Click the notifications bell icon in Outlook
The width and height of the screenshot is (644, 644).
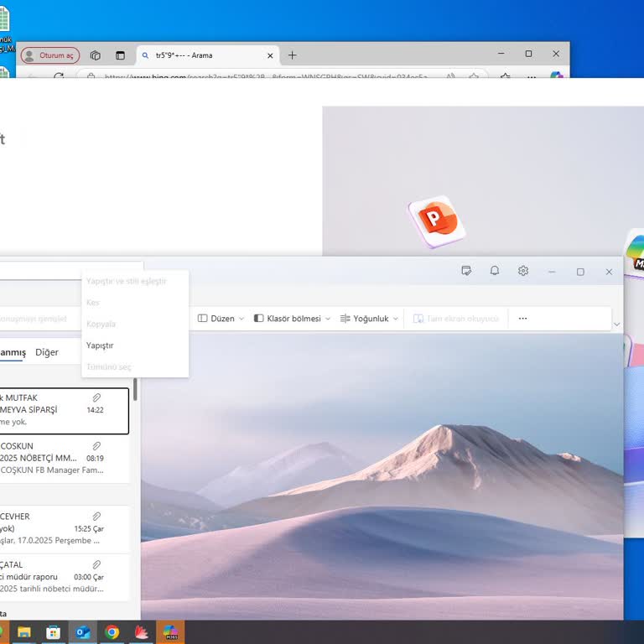(495, 271)
